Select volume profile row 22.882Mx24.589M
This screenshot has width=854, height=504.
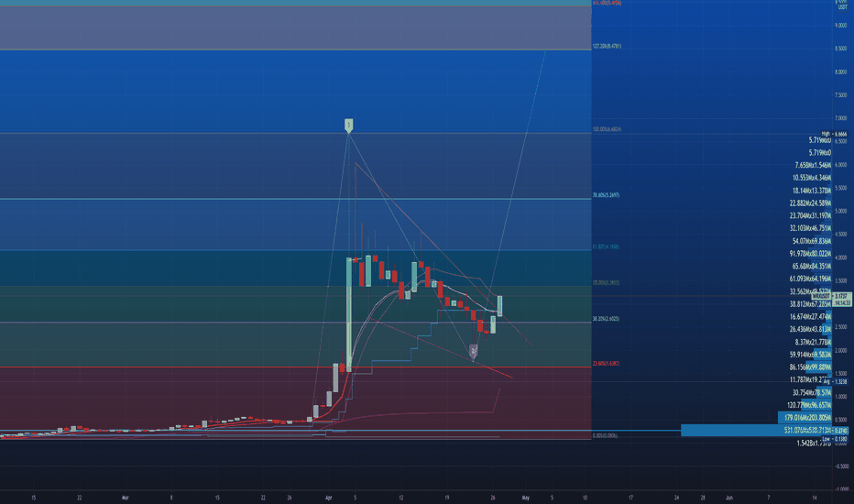(810, 203)
